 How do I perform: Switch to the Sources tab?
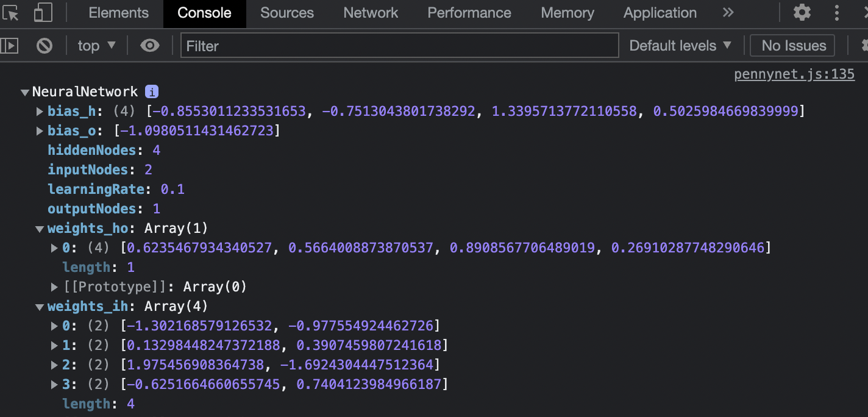click(287, 13)
